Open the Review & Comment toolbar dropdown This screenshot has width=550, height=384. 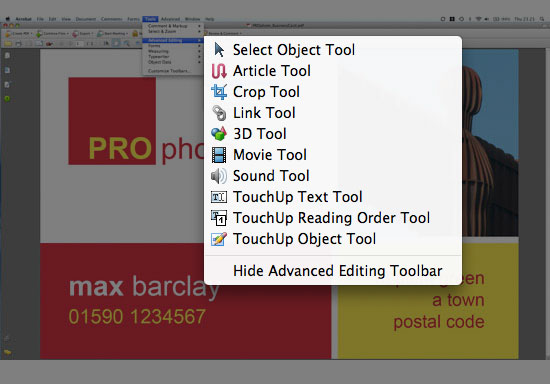(x=223, y=34)
